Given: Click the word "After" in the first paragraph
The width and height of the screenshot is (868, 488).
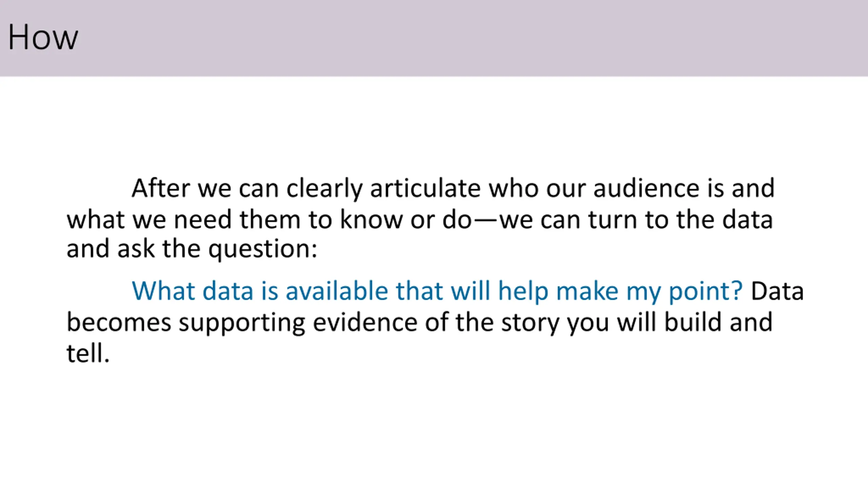Looking at the screenshot, I should tap(161, 188).
